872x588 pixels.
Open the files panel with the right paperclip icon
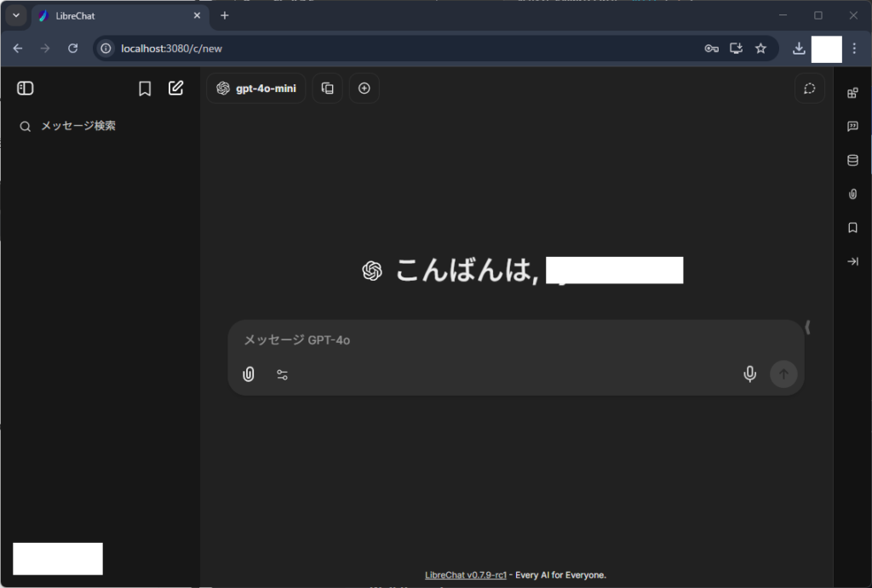pos(852,193)
